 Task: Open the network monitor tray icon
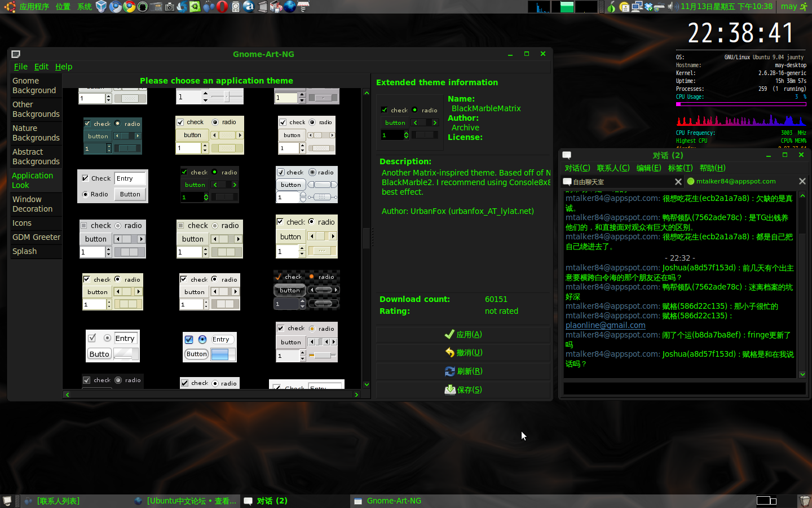tap(637, 7)
